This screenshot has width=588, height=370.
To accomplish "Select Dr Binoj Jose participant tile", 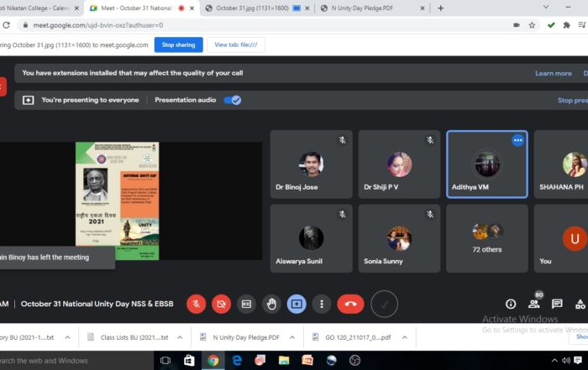I will click(312, 164).
